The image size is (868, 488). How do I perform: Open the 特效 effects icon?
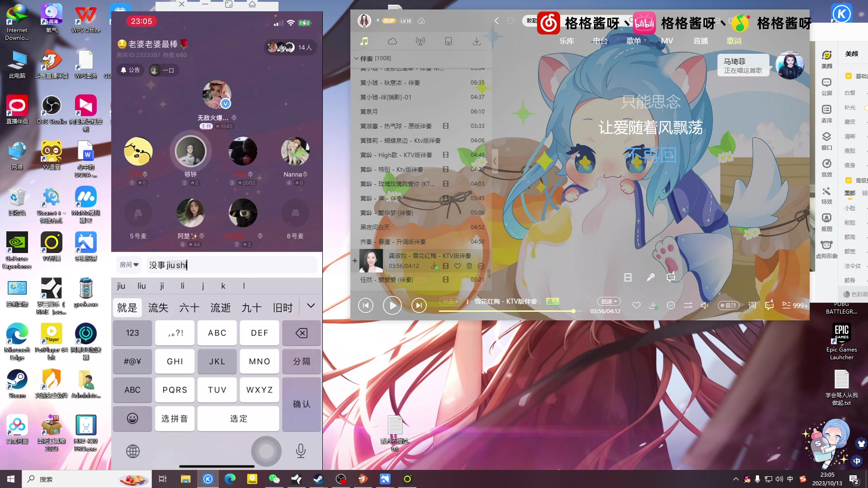coord(826,195)
